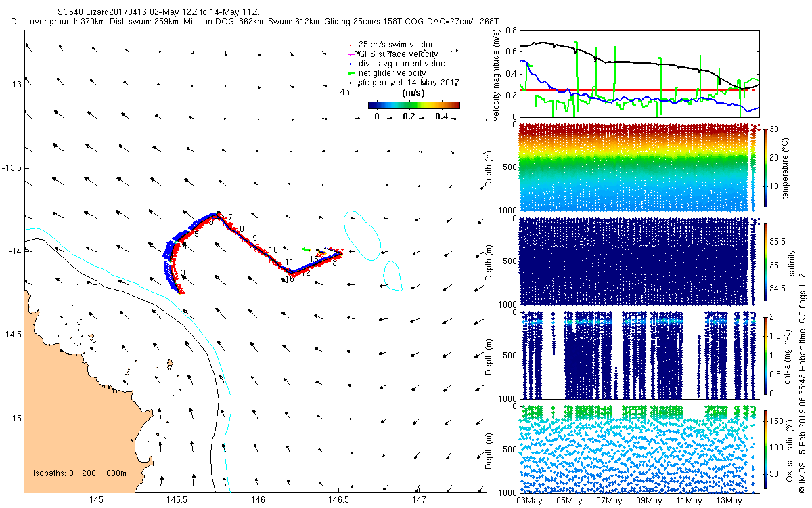Click the velocity (m/s) colorbar above the map

(414, 105)
